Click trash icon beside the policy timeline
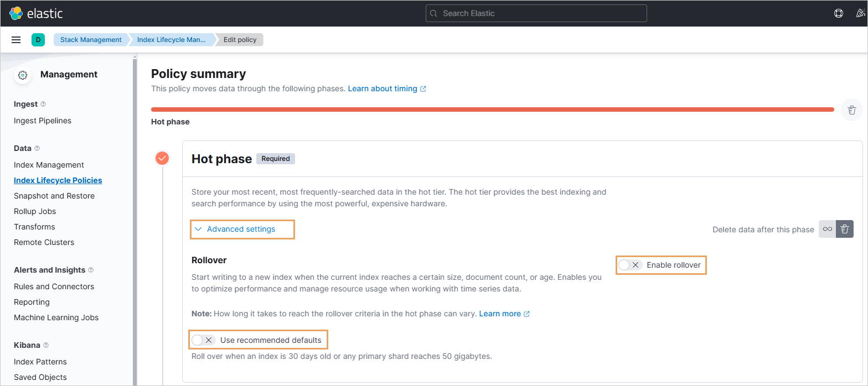Viewport: 868px width, 386px height. [x=852, y=110]
